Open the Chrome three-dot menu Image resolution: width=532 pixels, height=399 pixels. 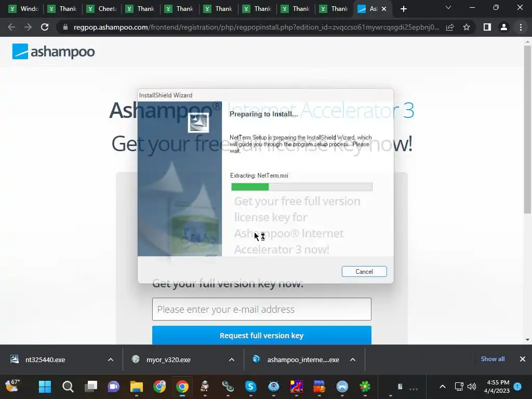pyautogui.click(x=521, y=27)
